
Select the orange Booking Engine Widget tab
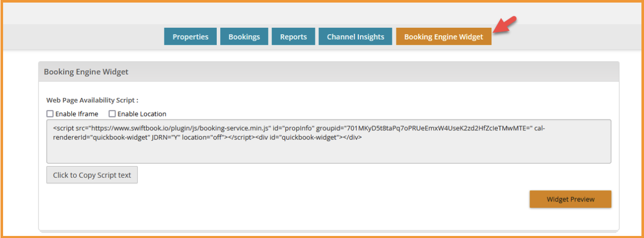(x=443, y=36)
